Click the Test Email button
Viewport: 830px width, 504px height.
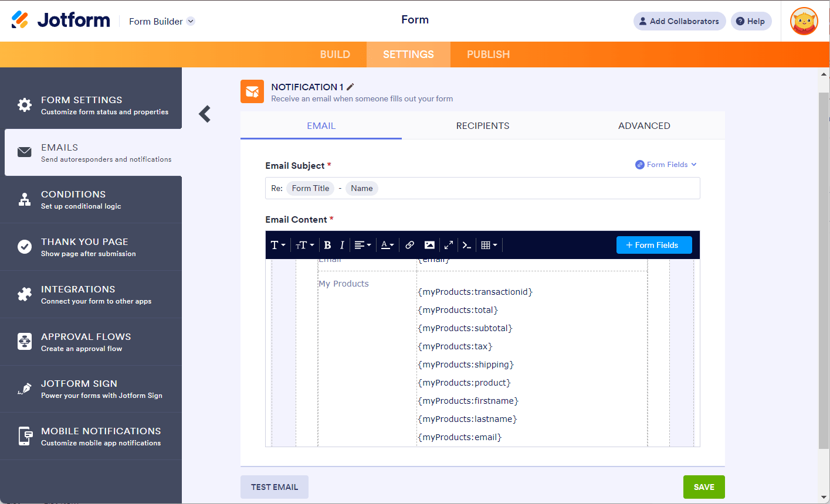(275, 487)
